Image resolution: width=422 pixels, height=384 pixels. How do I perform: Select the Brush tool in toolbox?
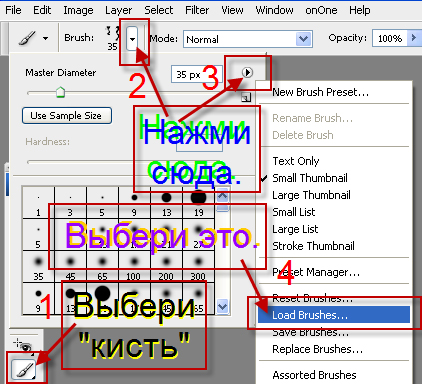pyautogui.click(x=24, y=370)
